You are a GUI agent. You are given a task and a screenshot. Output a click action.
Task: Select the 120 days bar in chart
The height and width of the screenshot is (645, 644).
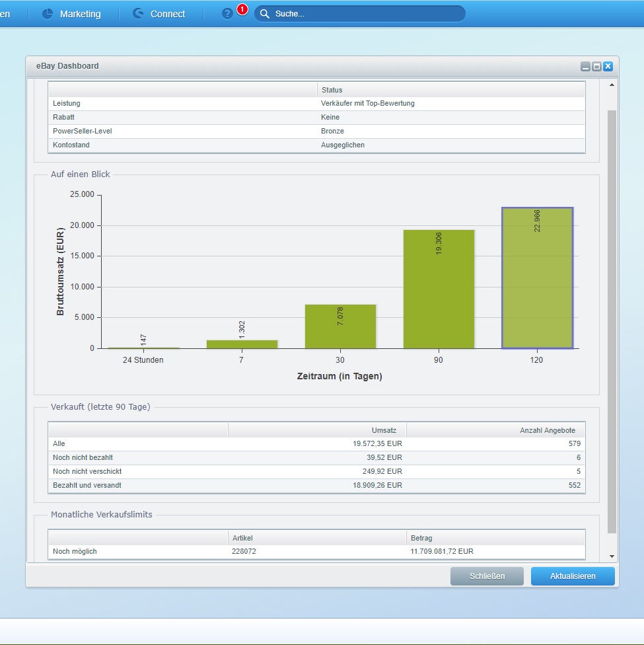(537, 278)
